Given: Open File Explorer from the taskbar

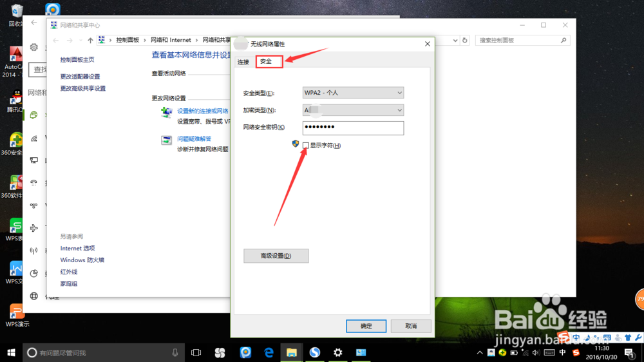Looking at the screenshot, I should [x=292, y=352].
